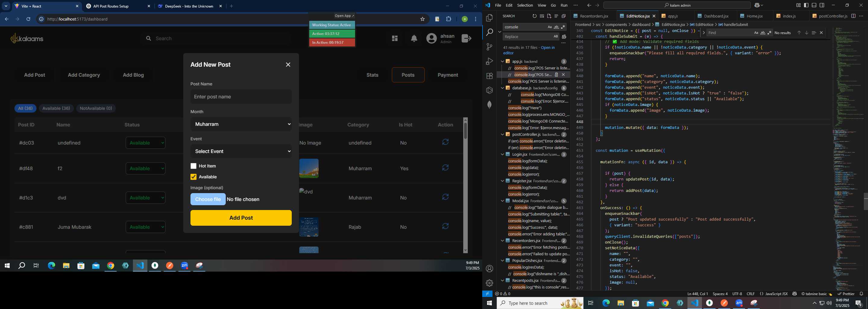Viewport: 868px width, 309px height.
Task: Click the logout icon beside ahsan Admin
Action: 466,38
